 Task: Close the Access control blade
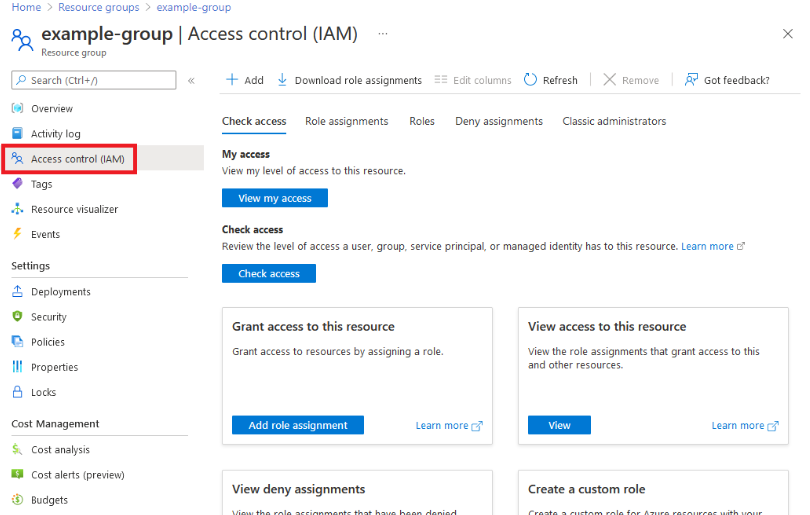pos(787,34)
